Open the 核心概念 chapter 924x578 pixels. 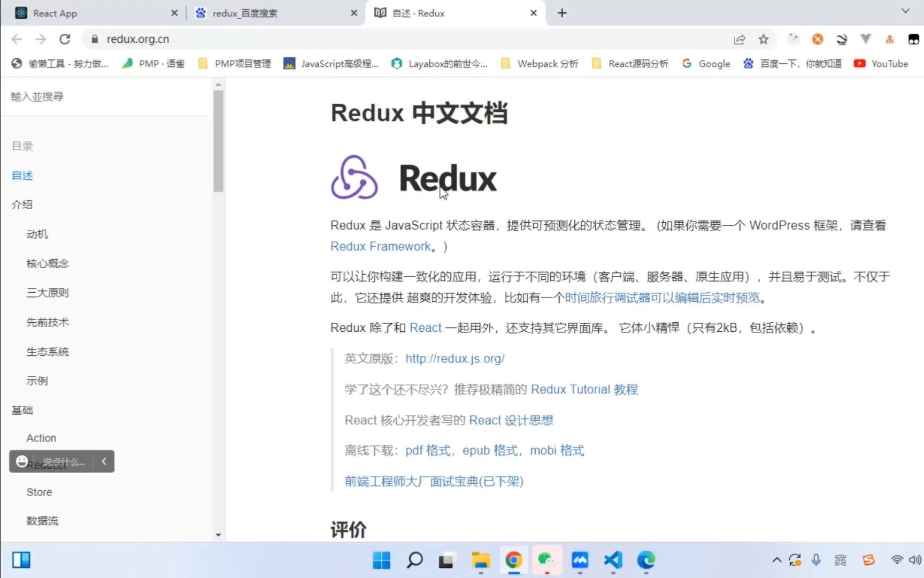tap(48, 263)
